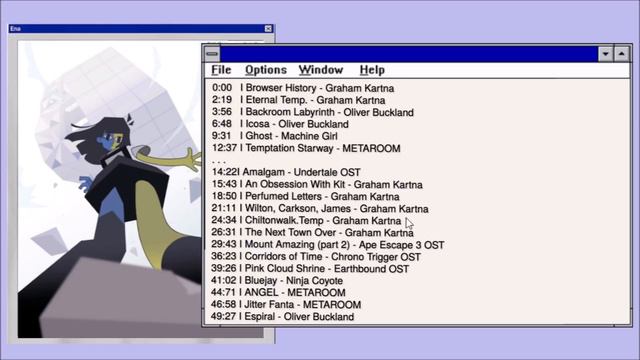The width and height of the screenshot is (640, 360).
Task: Click the Ena character artwork
Action: tap(110, 189)
